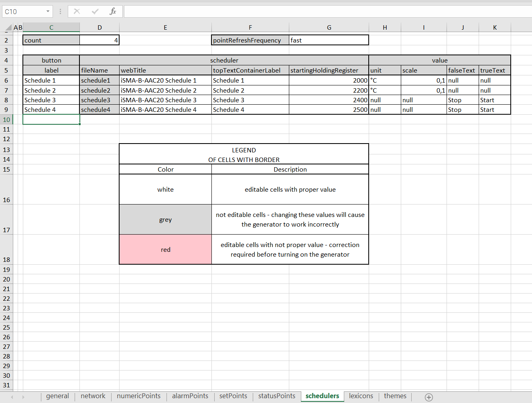Switch to the themes sheet
532x403 pixels.
pos(395,396)
